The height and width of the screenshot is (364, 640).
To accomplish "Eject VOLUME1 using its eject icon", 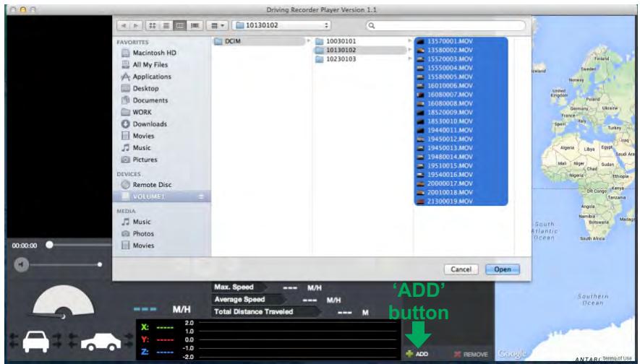I will point(201,197).
